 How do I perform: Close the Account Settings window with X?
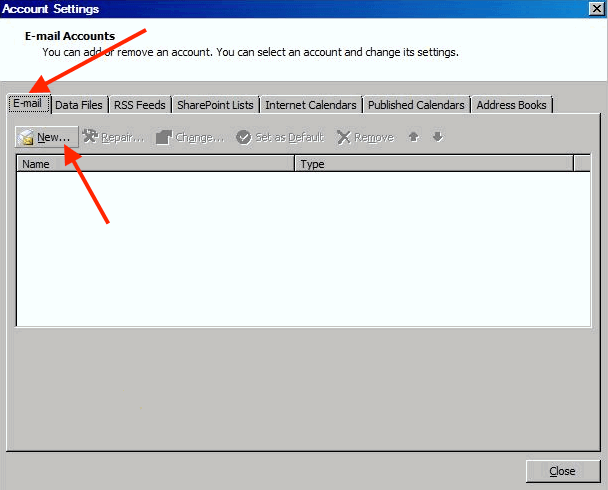click(596, 9)
